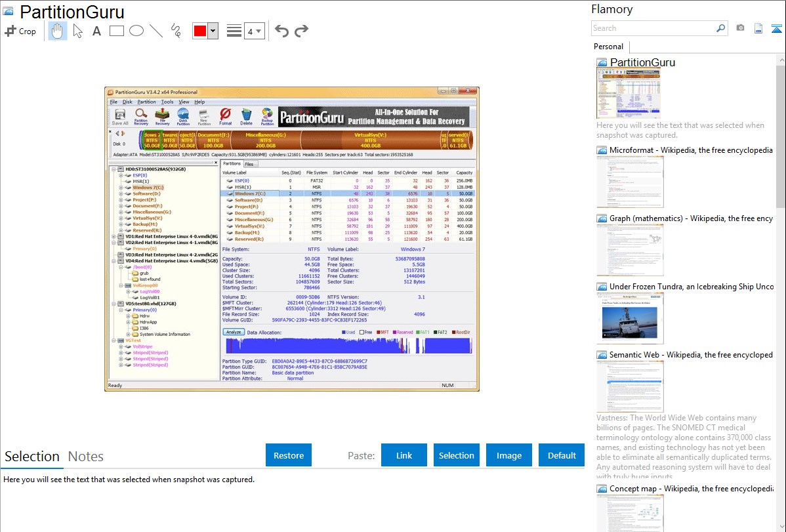Open the Concept map snapshot thumbnail
This screenshot has width=786, height=532.
(630, 513)
